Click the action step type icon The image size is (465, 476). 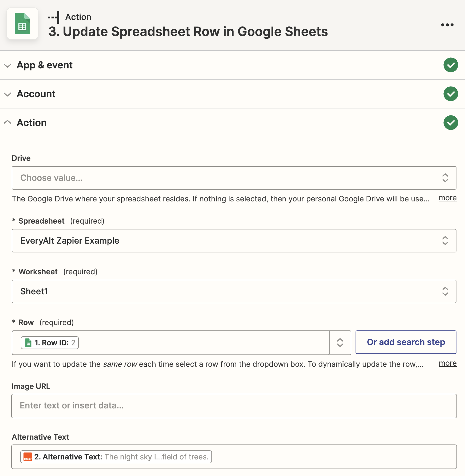click(x=54, y=17)
